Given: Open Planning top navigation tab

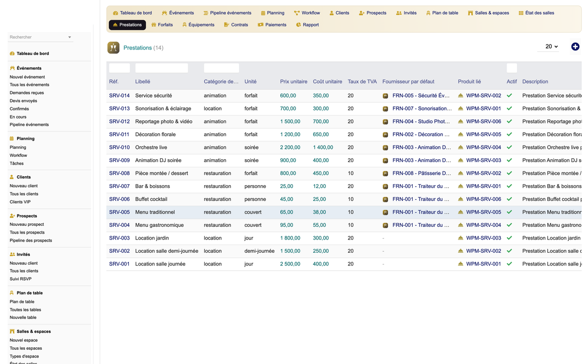Looking at the screenshot, I should click(272, 13).
